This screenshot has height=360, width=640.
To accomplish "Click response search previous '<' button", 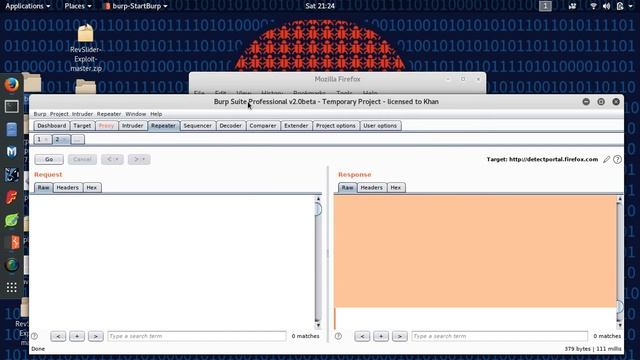I will click(362, 336).
